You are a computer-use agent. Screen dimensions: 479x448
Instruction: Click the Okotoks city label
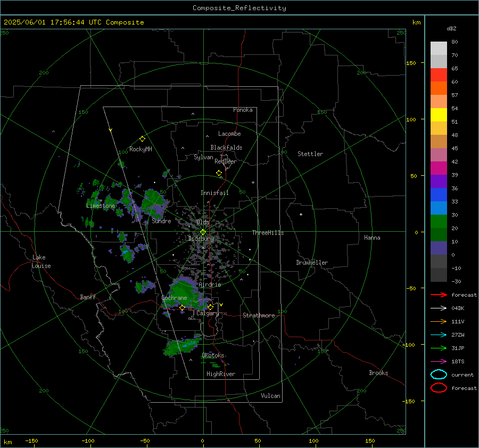click(213, 355)
